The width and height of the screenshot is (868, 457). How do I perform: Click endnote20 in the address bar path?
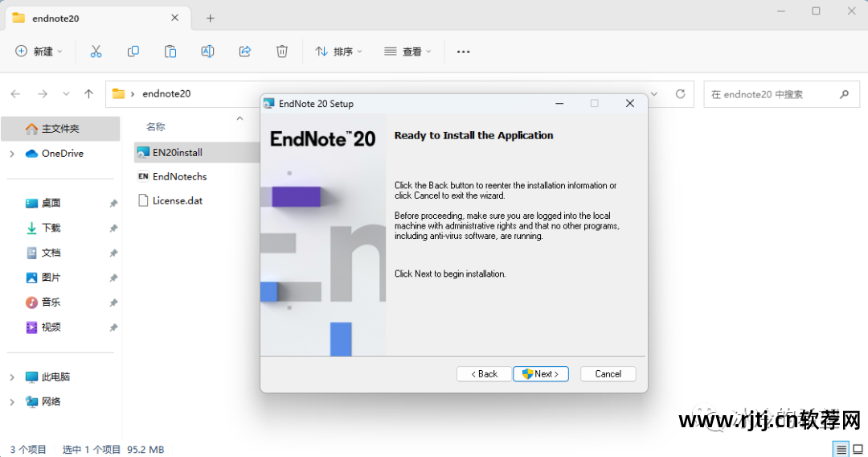(166, 93)
